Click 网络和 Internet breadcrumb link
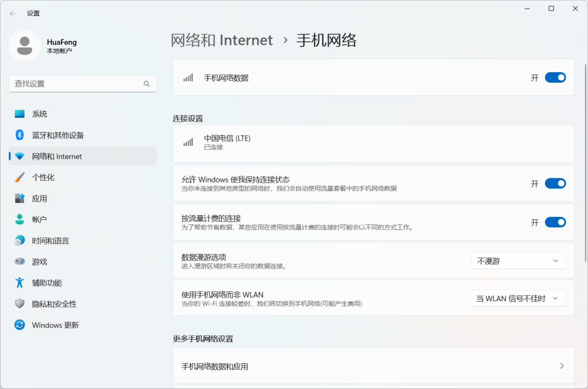The width and height of the screenshot is (588, 389). click(x=222, y=40)
